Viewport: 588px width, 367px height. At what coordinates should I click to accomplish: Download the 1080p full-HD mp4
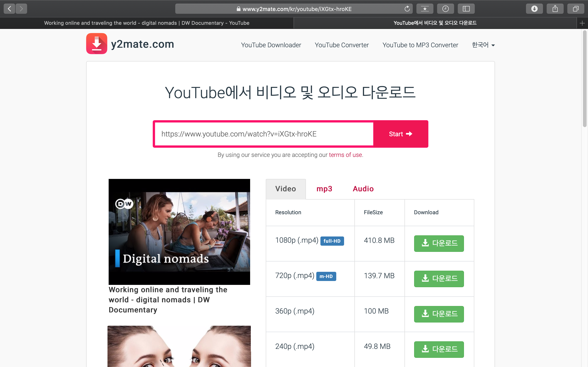(x=438, y=243)
